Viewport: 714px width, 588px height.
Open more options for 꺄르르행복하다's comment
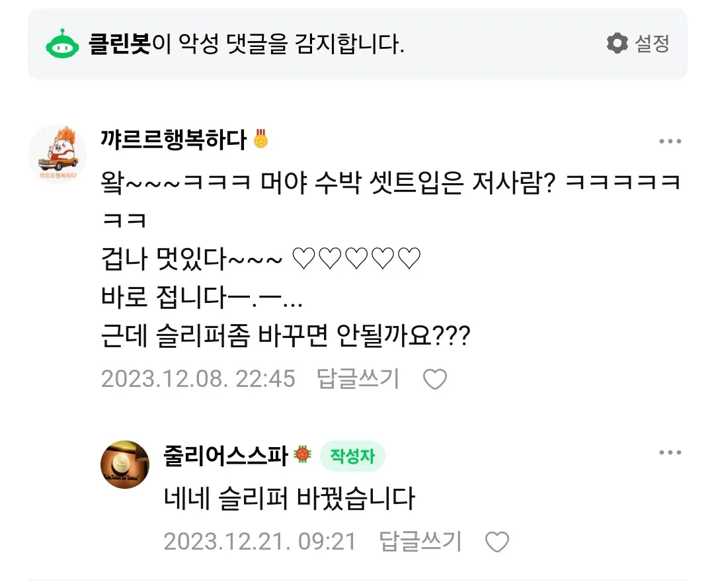(670, 141)
